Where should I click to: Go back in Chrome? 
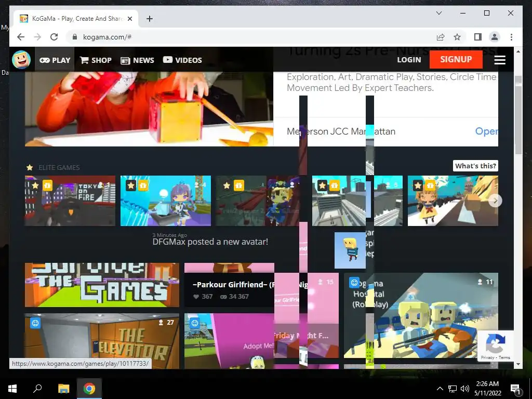point(21,37)
